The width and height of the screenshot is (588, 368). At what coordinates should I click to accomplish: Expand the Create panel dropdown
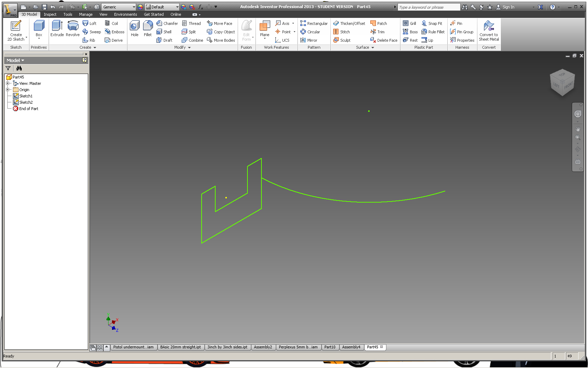coord(87,47)
